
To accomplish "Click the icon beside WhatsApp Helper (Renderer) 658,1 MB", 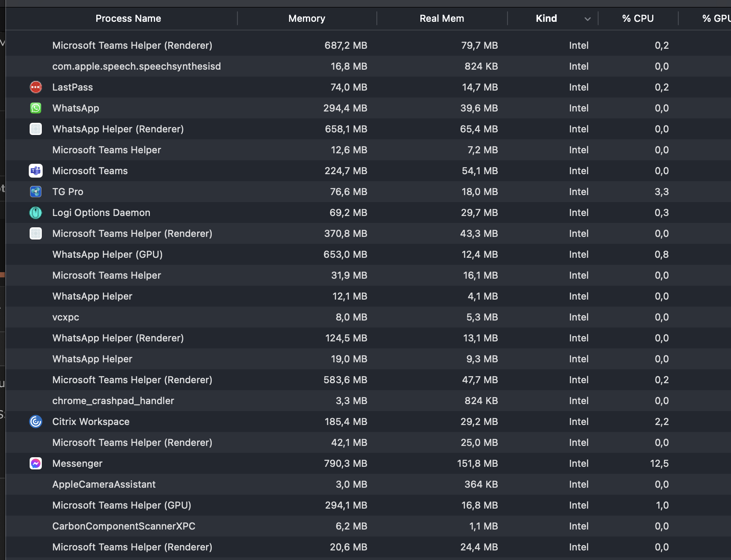I will (x=36, y=129).
